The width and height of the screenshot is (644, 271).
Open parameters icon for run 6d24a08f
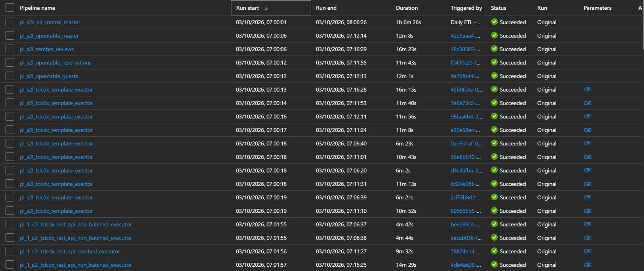coord(587,184)
